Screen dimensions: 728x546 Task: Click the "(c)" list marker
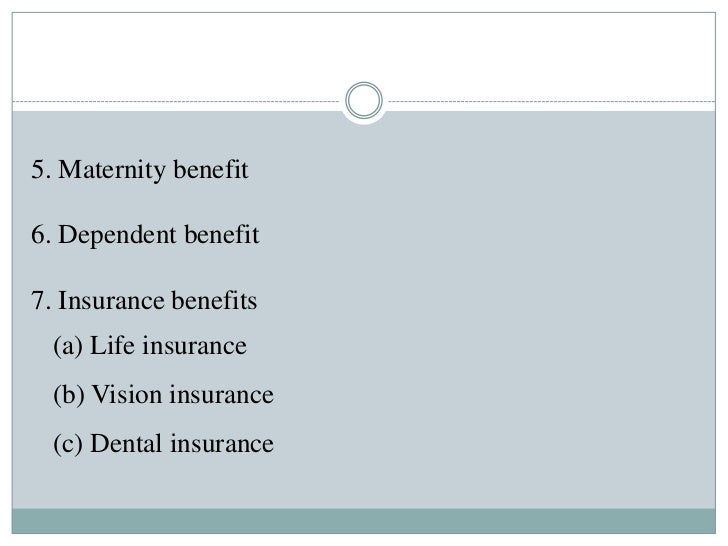[x=68, y=444]
